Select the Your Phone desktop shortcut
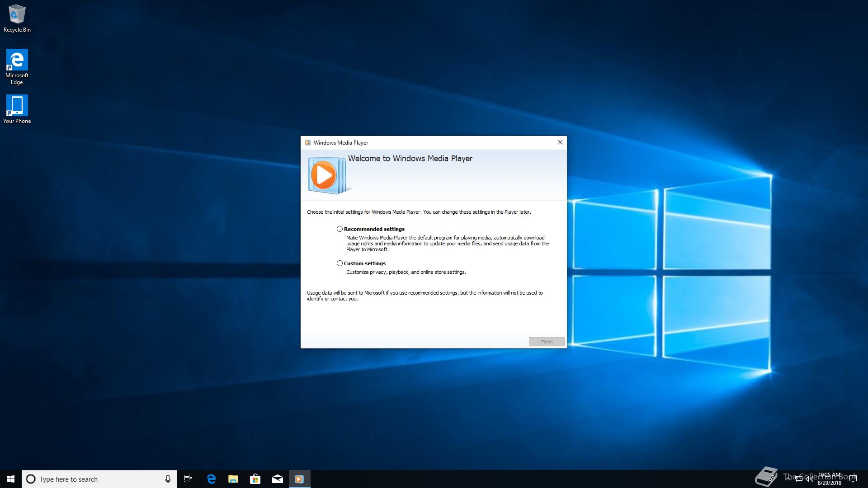 (x=17, y=109)
